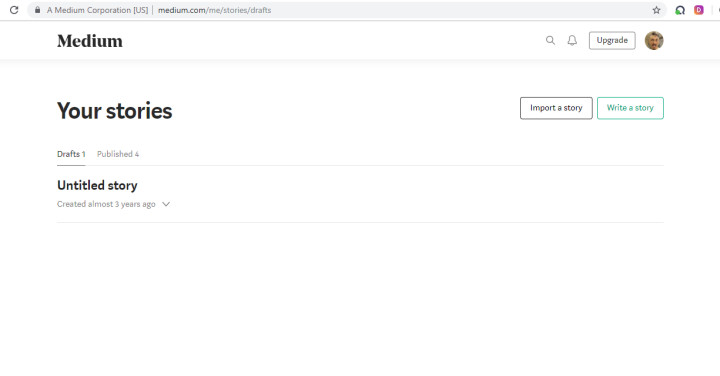Click the Upgrade button
This screenshot has height=376, width=720.
pyautogui.click(x=612, y=40)
